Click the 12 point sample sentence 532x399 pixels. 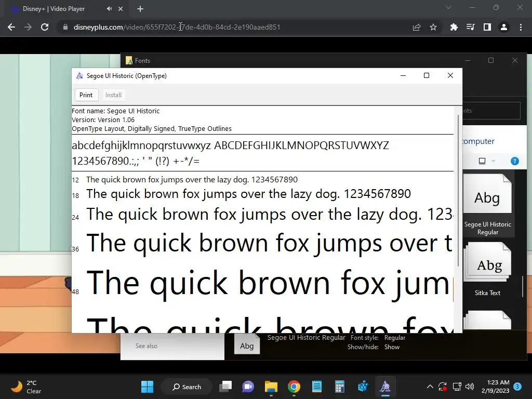pyautogui.click(x=192, y=179)
